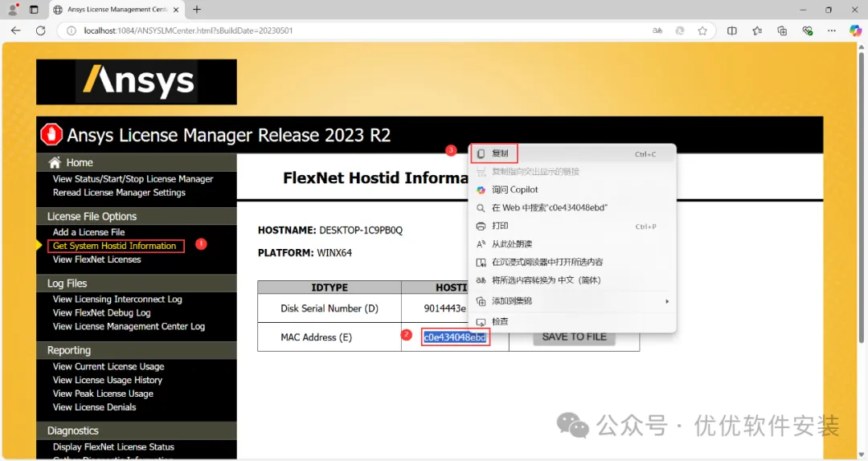Click the disk serial value 9014443e
Image resolution: width=868 pixels, height=461 pixels.
445,308
